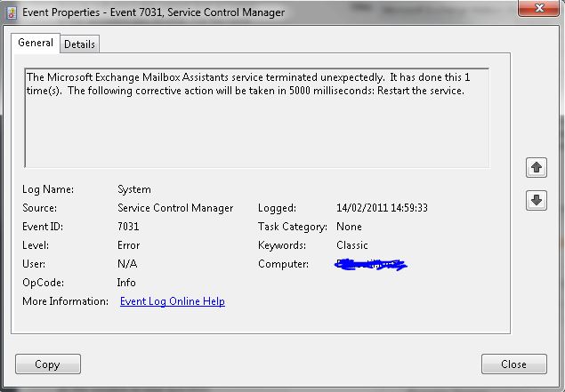Image resolution: width=565 pixels, height=392 pixels.
Task: Click the Logged date 14/02/2011 14:59:33
Action: 382,208
